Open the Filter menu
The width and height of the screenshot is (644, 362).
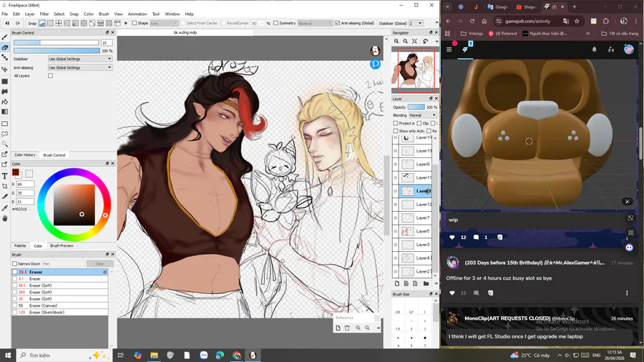(44, 14)
